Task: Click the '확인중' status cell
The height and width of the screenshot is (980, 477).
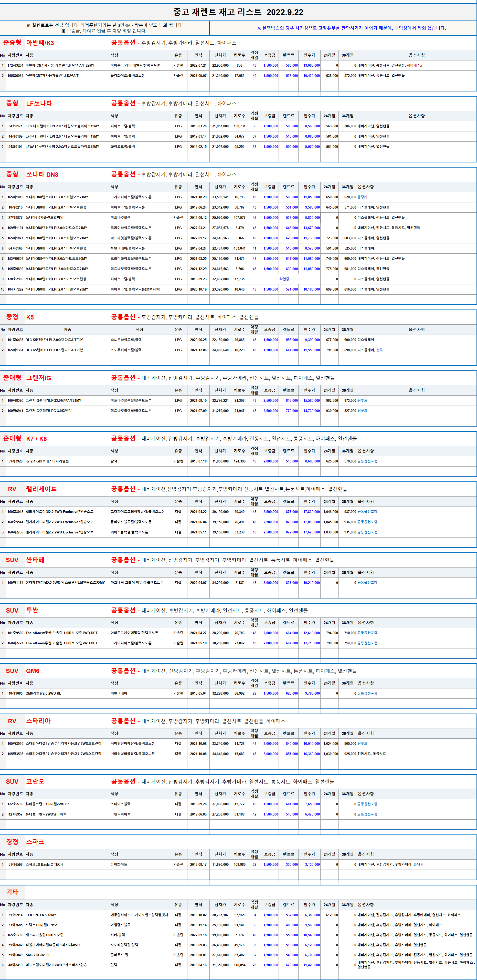Action: (x=284, y=279)
